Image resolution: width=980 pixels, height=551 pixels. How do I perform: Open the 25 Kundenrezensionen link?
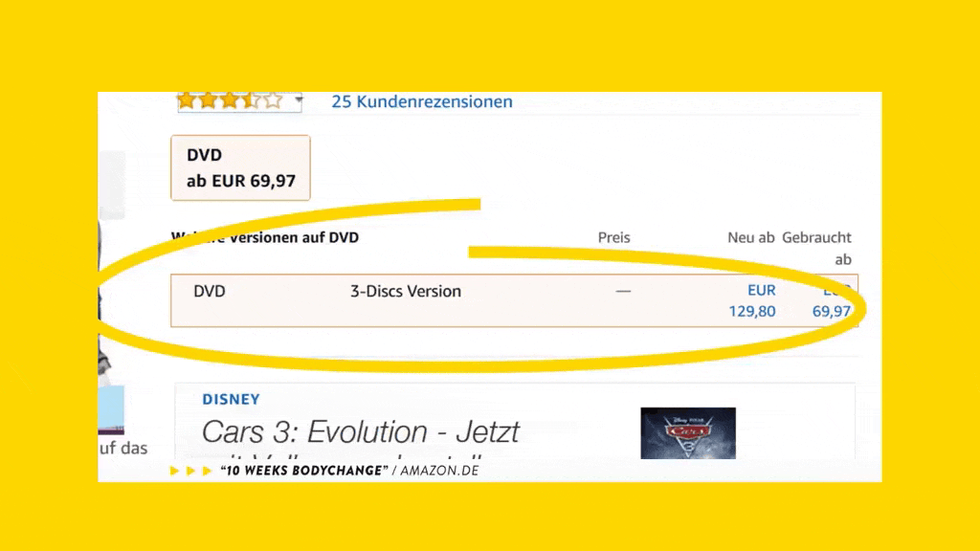(x=421, y=101)
